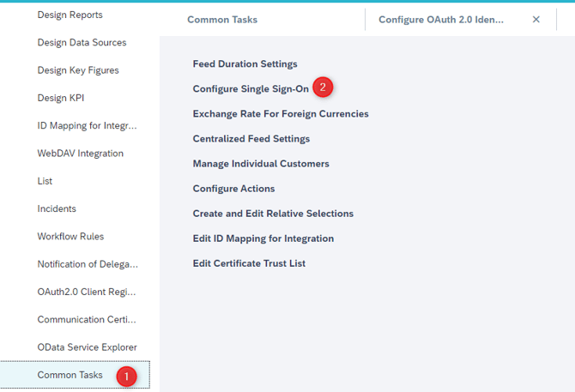Open Workflow Rules sidebar item
The image size is (575, 392).
[70, 237]
